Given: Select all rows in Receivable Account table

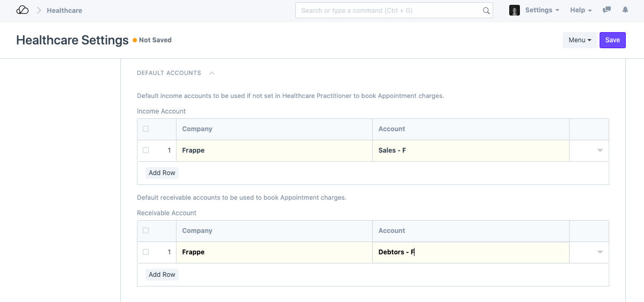Looking at the screenshot, I should pos(146,231).
